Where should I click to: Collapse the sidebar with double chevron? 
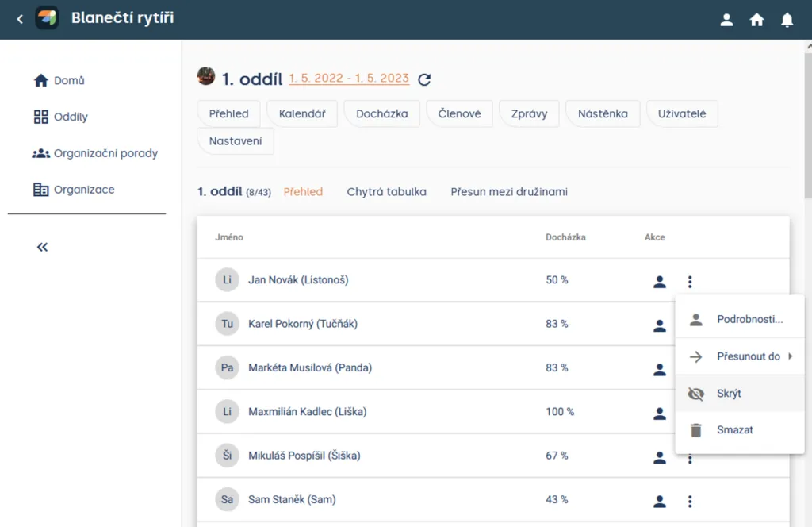click(42, 247)
